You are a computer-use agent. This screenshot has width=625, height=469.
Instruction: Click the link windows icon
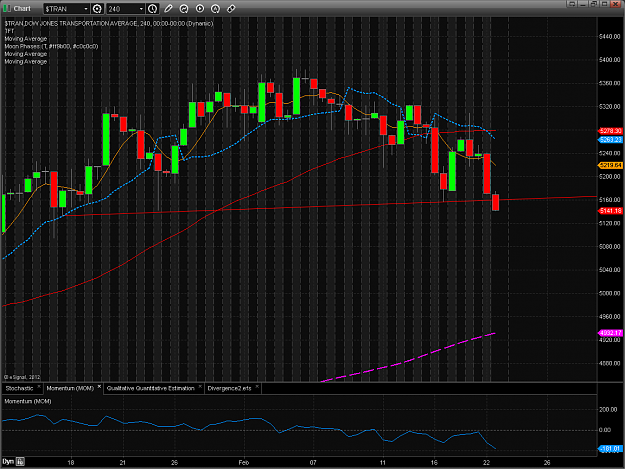[231, 9]
